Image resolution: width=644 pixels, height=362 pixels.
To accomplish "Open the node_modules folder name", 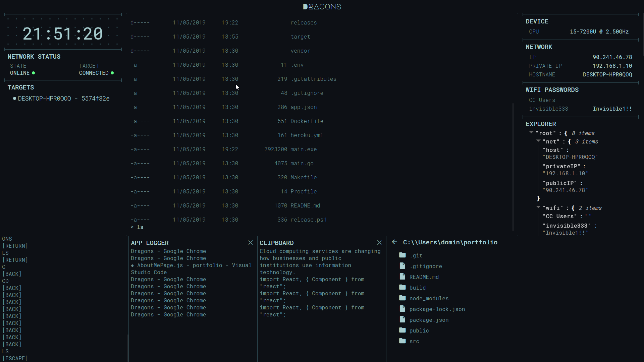I will pyautogui.click(x=429, y=299).
